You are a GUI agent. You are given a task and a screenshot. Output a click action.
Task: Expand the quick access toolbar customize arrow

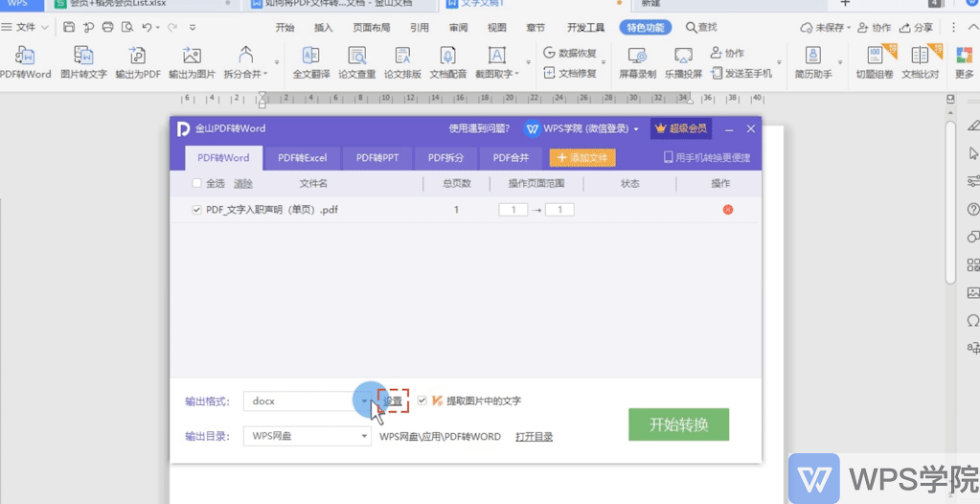pyautogui.click(x=193, y=27)
